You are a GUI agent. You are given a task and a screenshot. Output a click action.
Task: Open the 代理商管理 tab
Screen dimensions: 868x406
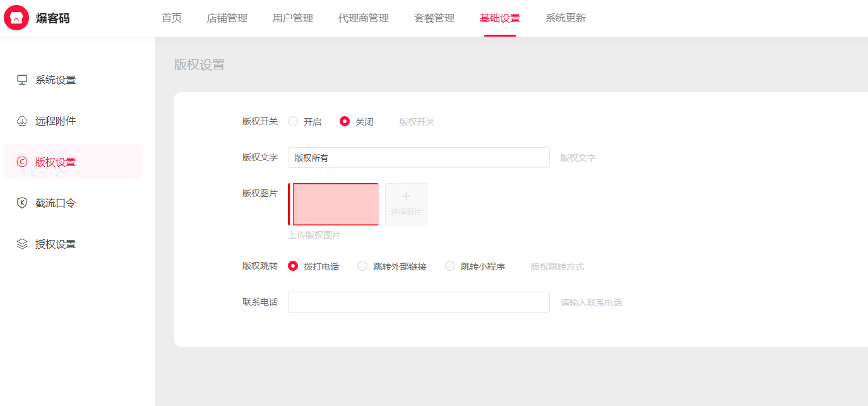pyautogui.click(x=364, y=18)
